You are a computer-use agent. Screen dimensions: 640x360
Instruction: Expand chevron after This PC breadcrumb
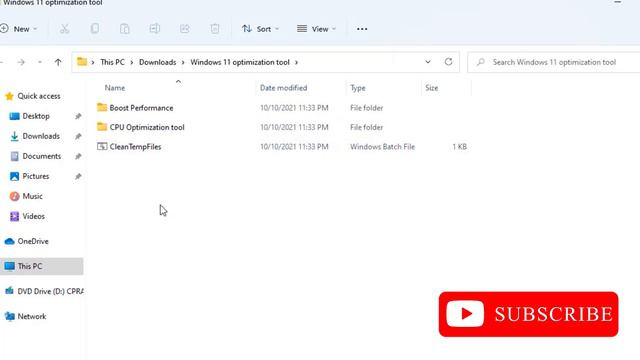132,62
